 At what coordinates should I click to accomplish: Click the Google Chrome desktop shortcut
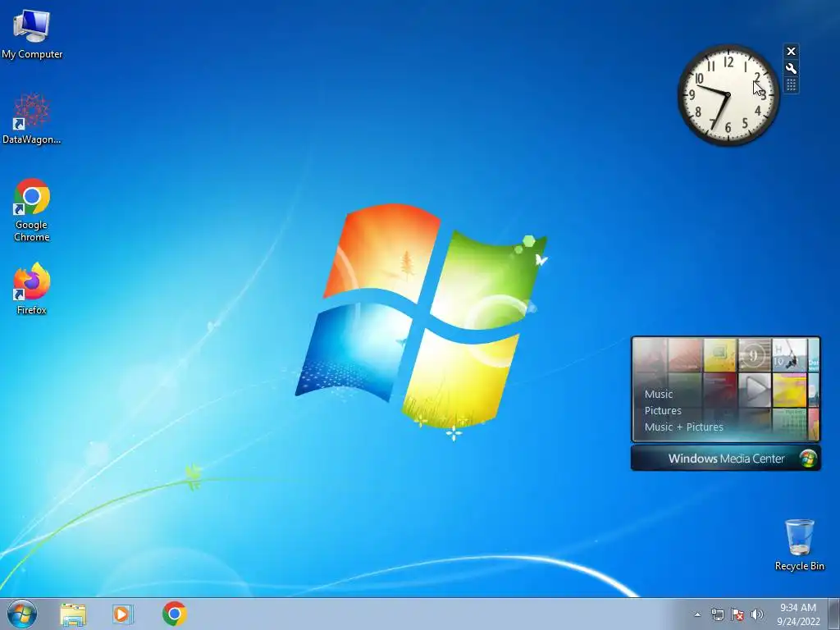coord(32,210)
